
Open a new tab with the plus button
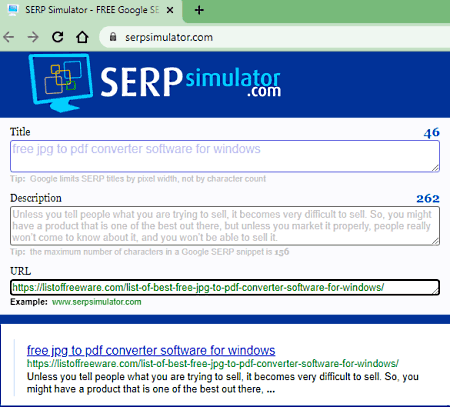point(199,10)
